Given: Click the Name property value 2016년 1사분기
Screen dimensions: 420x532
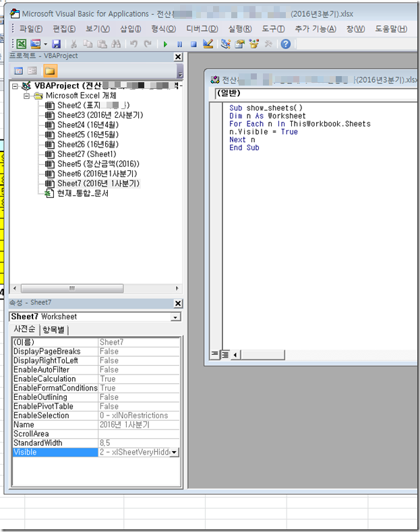Looking at the screenshot, I should tap(138, 425).
